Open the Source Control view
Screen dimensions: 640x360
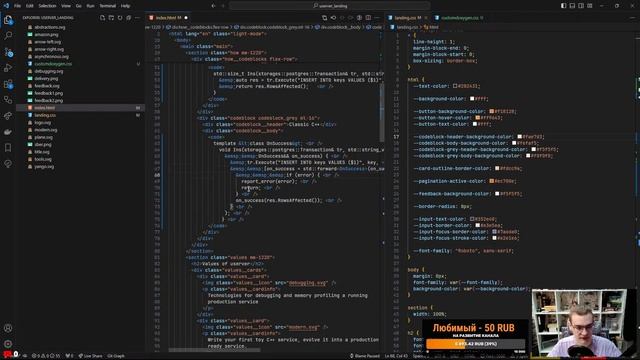click(x=8, y=52)
